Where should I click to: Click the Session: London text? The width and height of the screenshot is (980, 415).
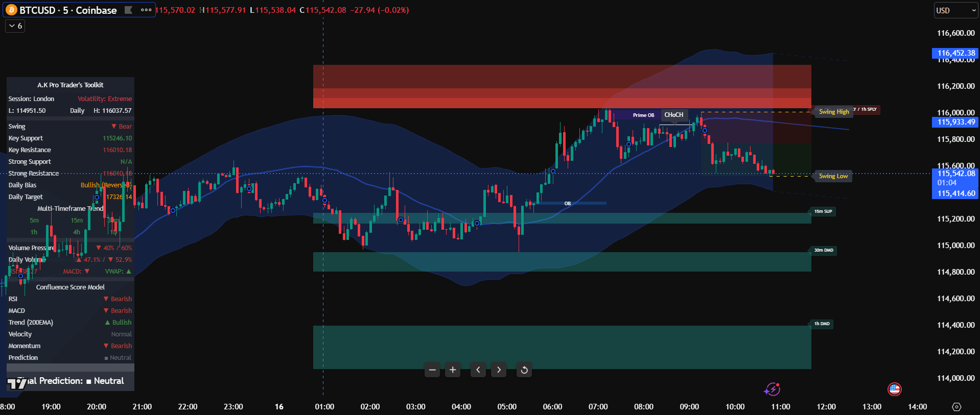[x=31, y=99]
